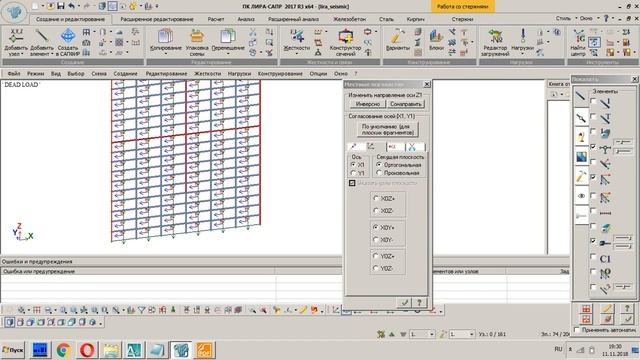640x360 pixels.
Task: Switch to the Расширенное редактирование tab
Action: click(157, 19)
